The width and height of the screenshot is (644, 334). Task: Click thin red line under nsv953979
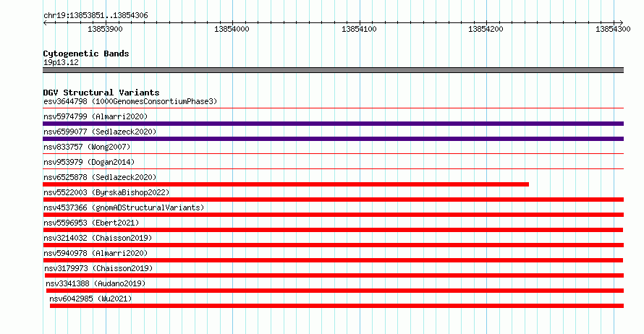(333, 169)
